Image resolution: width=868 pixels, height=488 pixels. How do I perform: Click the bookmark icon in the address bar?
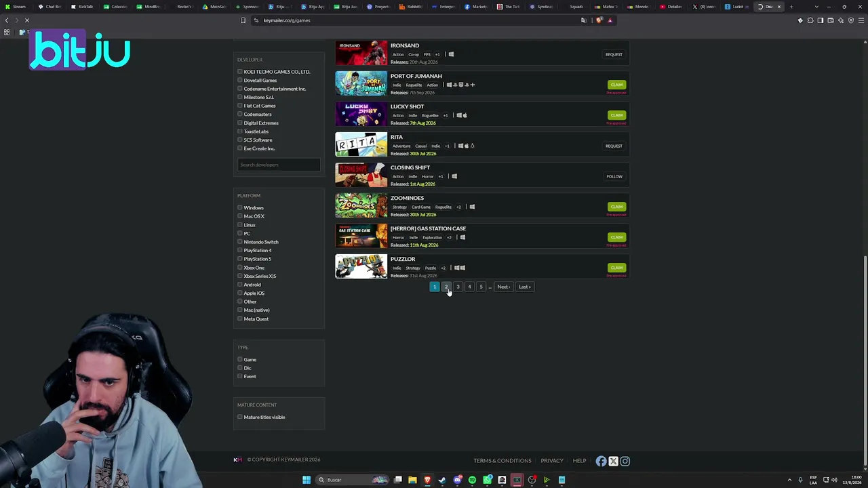[x=243, y=20]
